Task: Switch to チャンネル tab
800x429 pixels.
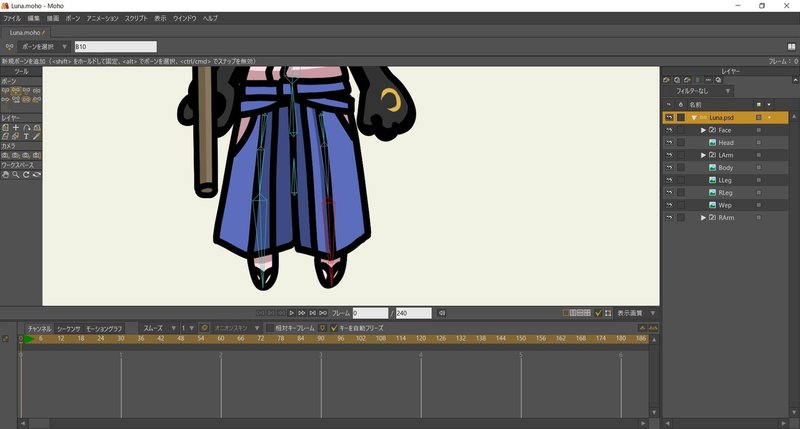Action: click(39, 329)
